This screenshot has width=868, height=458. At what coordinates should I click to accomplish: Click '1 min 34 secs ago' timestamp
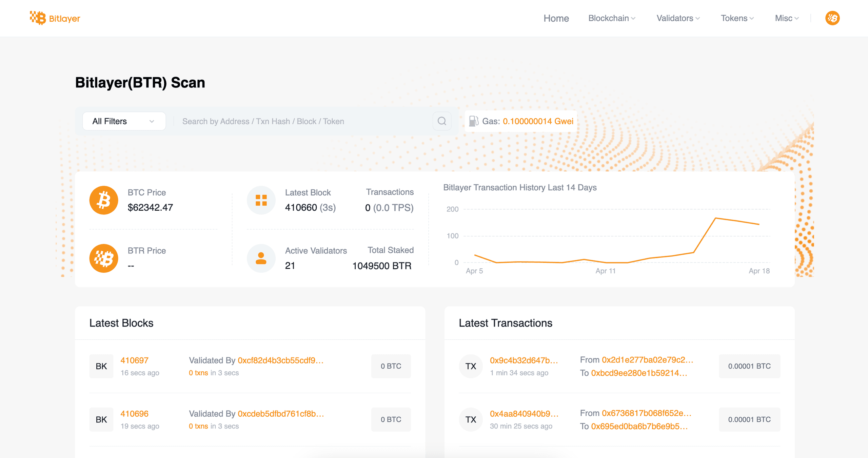click(519, 373)
